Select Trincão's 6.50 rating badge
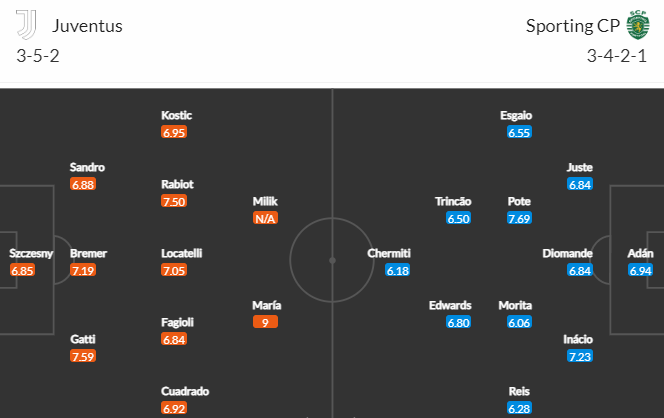Viewport: 664px width, 418px height. coord(459,219)
